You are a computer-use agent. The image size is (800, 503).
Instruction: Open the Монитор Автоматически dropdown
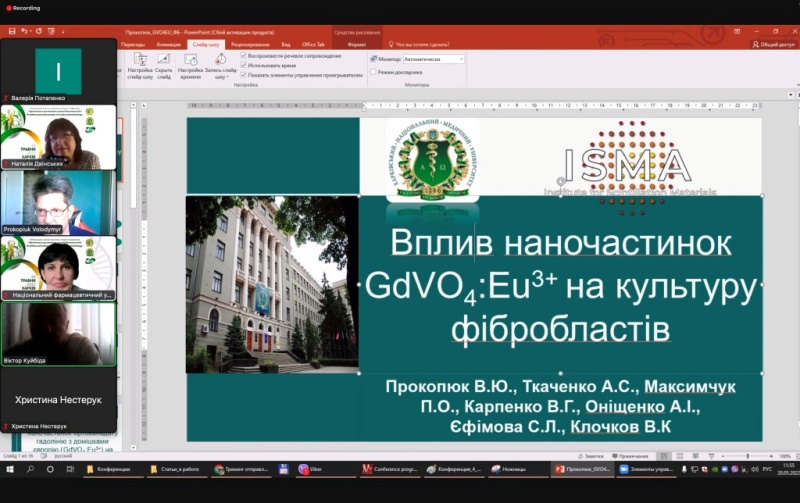(434, 59)
